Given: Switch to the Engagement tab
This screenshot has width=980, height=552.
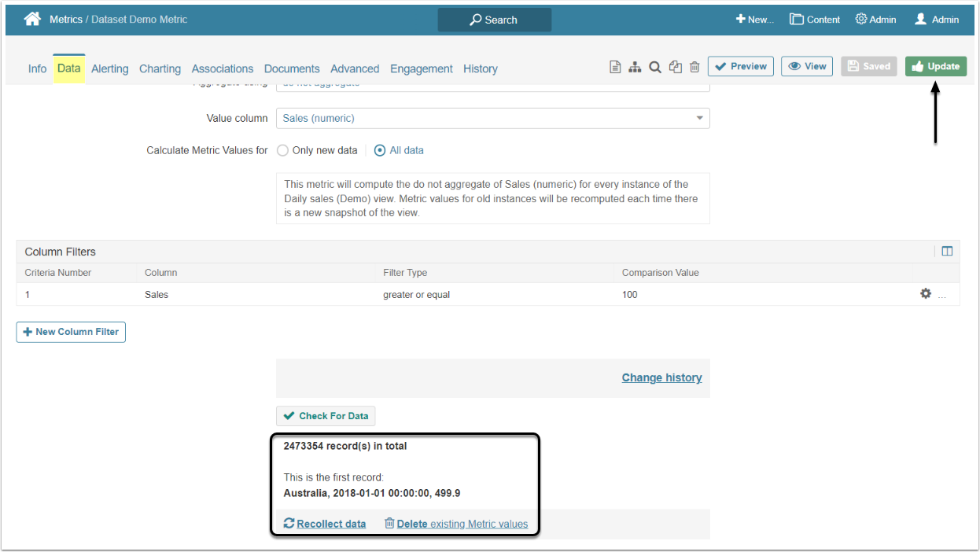Looking at the screenshot, I should click(x=422, y=68).
